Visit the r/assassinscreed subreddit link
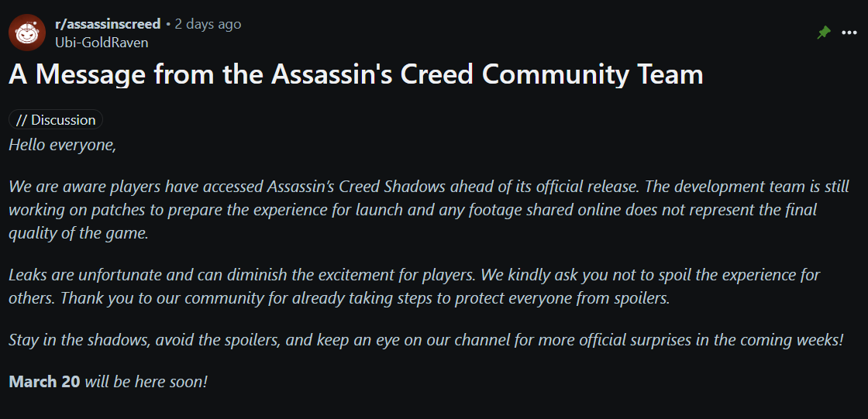 (108, 24)
